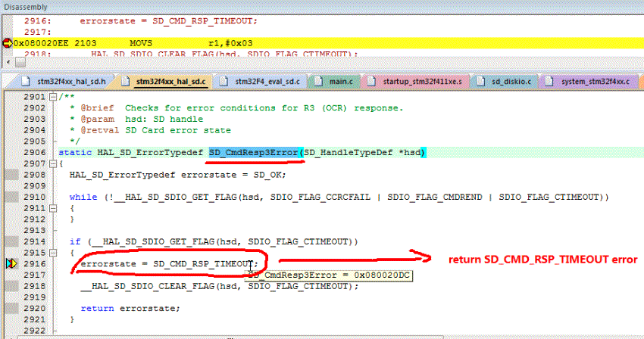Click the 'if' keyword on line 2914
This screenshot has width=644, height=339.
pos(75,241)
